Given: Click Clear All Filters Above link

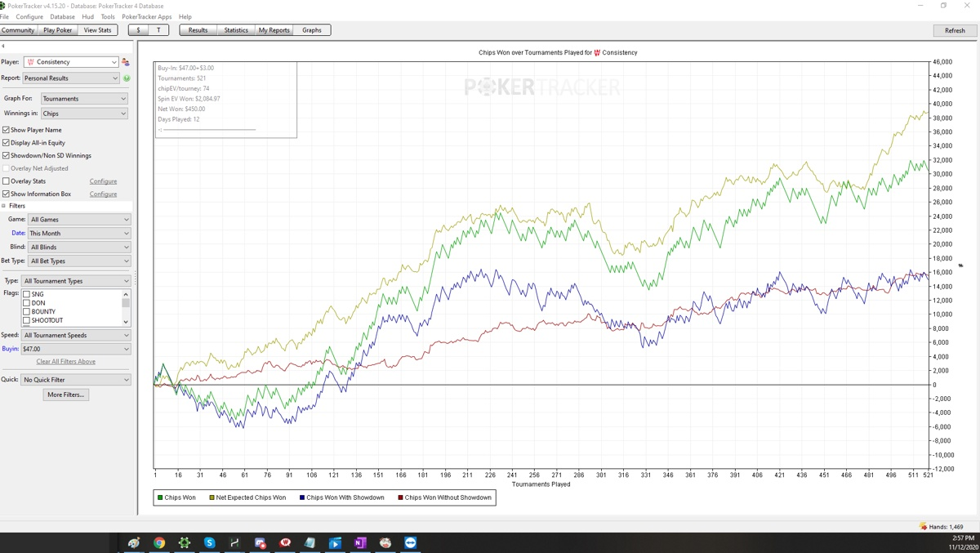Looking at the screenshot, I should coord(65,362).
